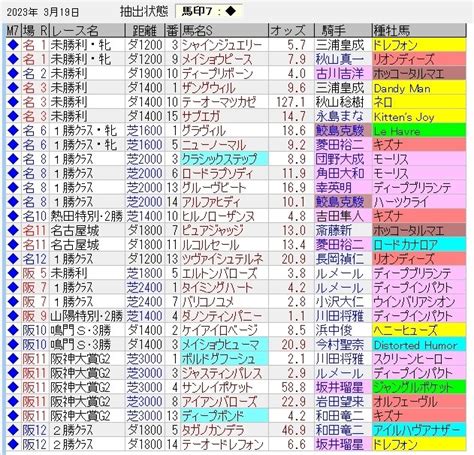474x455 pixels.
Task: Select jockey name 永島まな
Action: pos(340,116)
